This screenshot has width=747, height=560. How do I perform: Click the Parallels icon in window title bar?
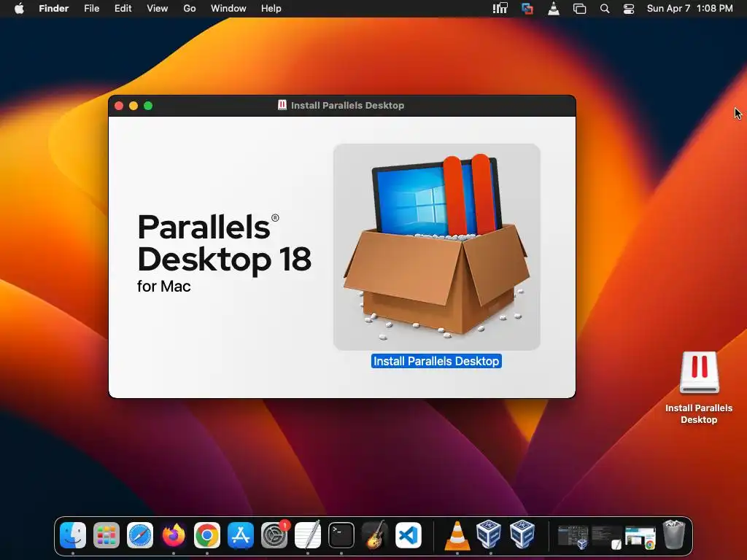(282, 105)
